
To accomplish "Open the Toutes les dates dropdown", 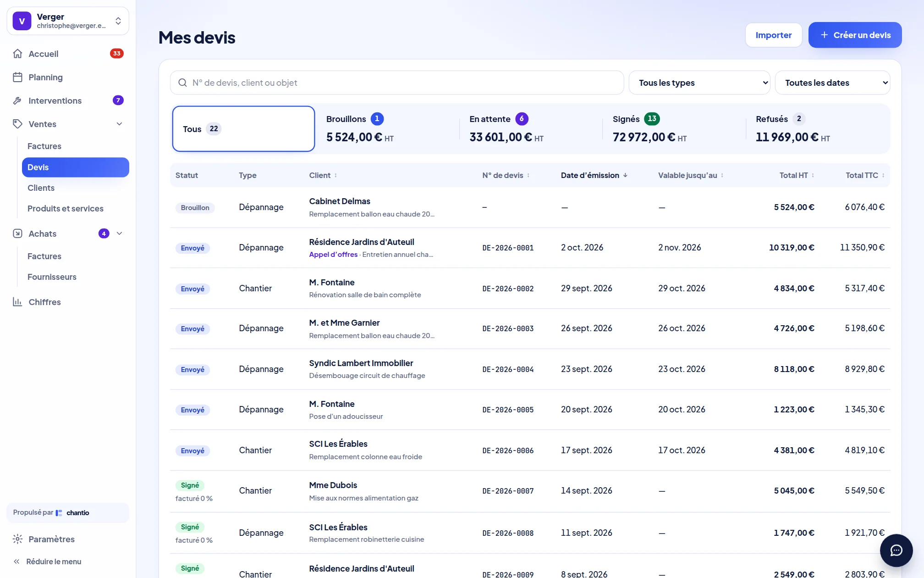I will click(832, 83).
